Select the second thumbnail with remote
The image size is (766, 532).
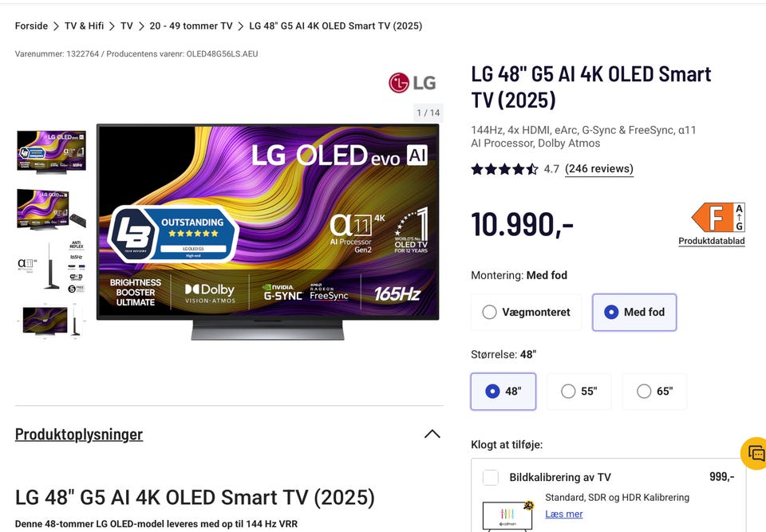point(51,209)
